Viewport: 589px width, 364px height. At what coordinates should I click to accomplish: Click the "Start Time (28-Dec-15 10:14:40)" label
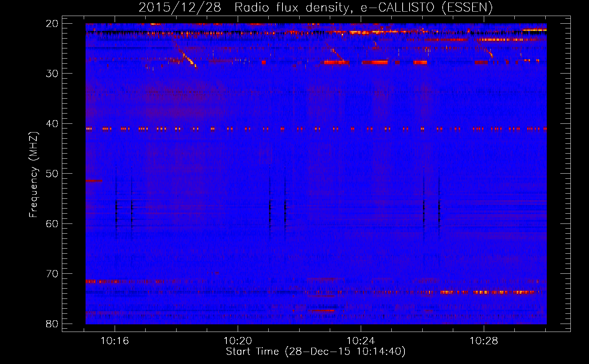point(316,352)
